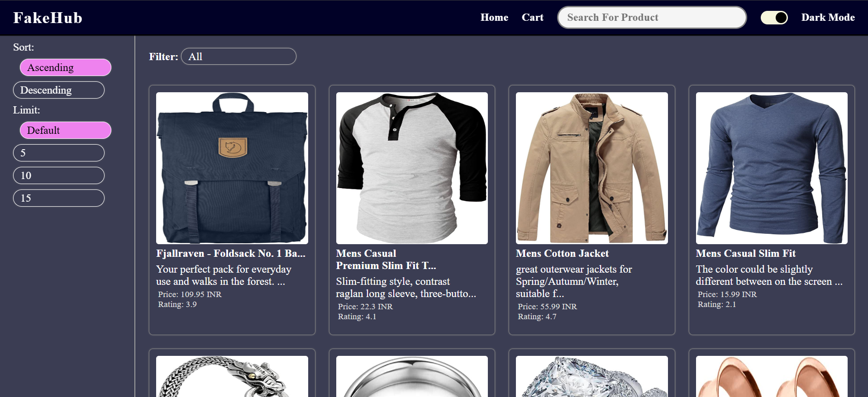Click the 'great outerwear jackets' description
The image size is (868, 397).
pyautogui.click(x=574, y=281)
